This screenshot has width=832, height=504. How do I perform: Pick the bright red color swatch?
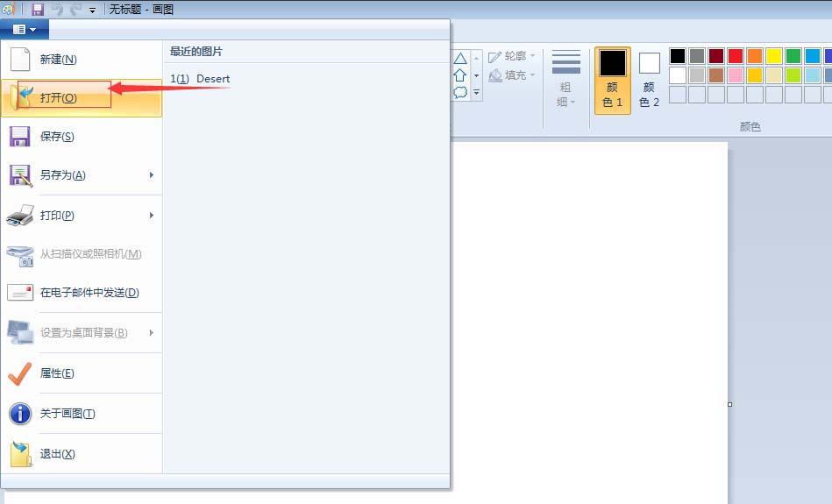[x=736, y=56]
